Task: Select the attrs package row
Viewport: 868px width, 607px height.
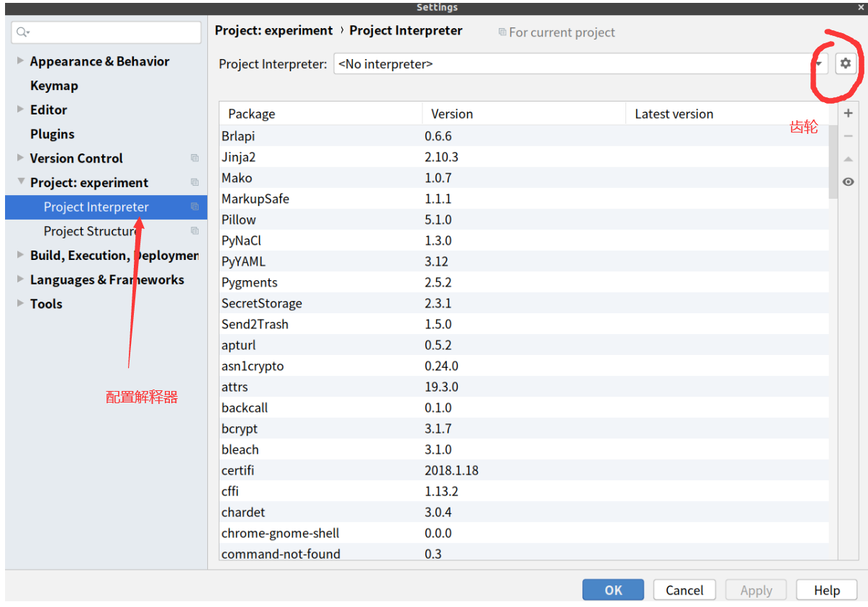Action: [524, 387]
